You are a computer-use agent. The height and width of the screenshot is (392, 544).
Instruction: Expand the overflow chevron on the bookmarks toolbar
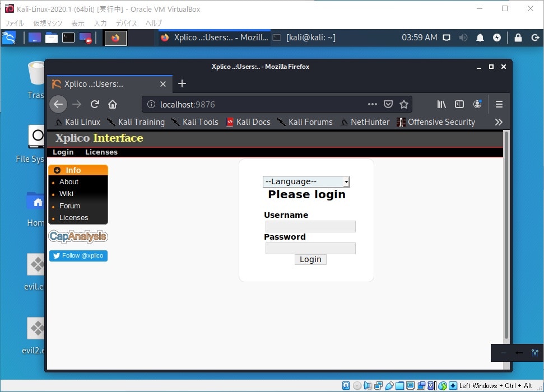click(x=499, y=122)
